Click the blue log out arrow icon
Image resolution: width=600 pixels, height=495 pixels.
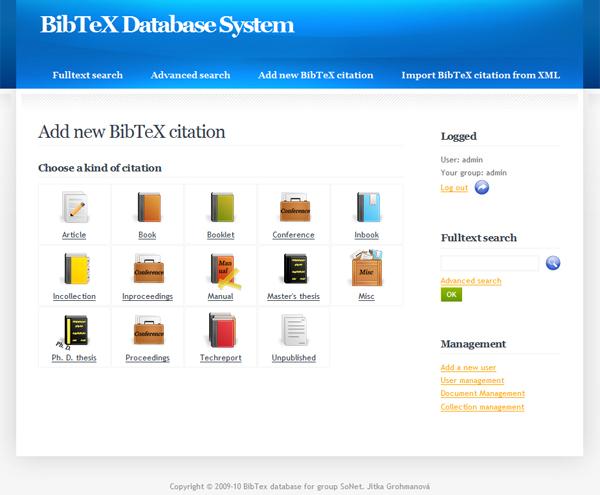(x=482, y=187)
